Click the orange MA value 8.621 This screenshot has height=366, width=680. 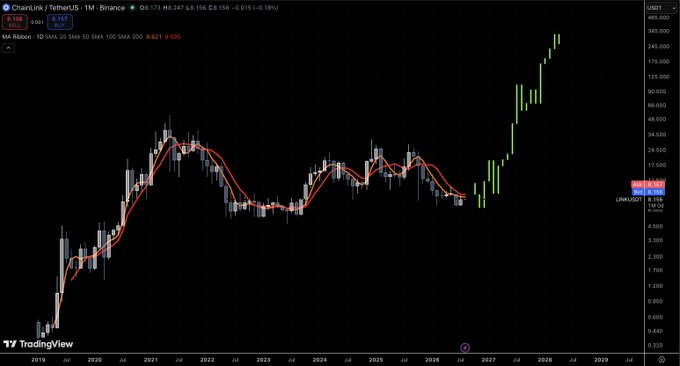click(154, 37)
